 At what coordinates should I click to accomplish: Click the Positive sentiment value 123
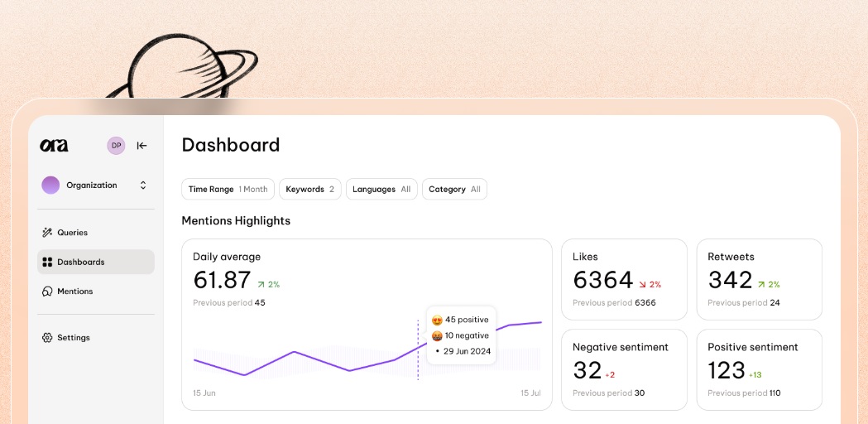click(x=727, y=370)
